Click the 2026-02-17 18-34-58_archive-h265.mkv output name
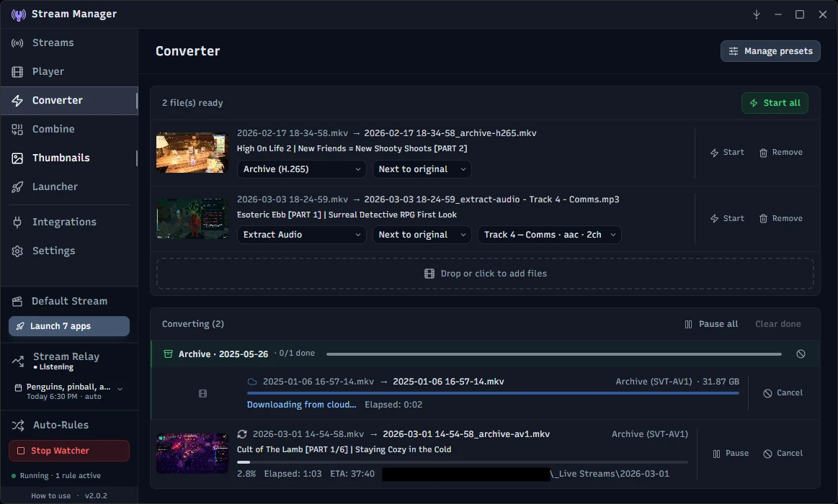The height and width of the screenshot is (504, 838). tap(450, 133)
